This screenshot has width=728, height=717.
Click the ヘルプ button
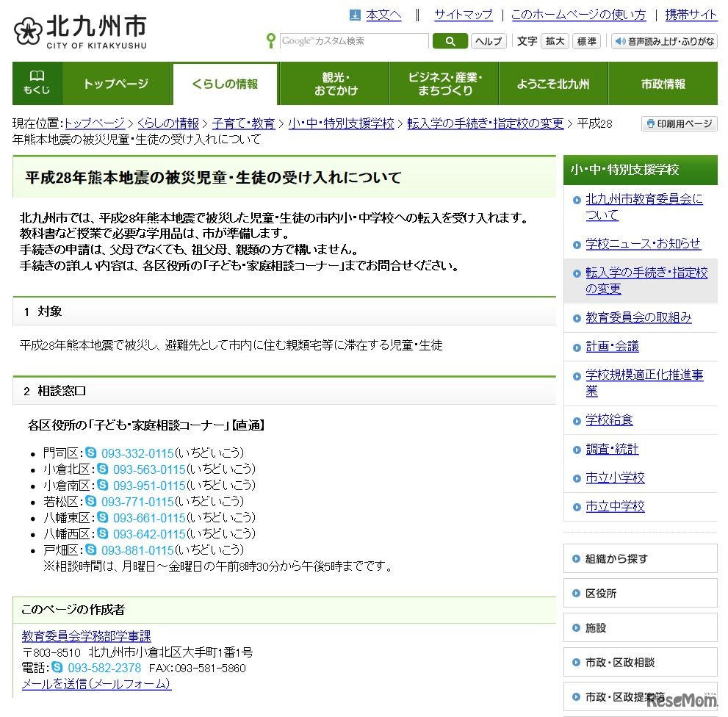coord(489,41)
